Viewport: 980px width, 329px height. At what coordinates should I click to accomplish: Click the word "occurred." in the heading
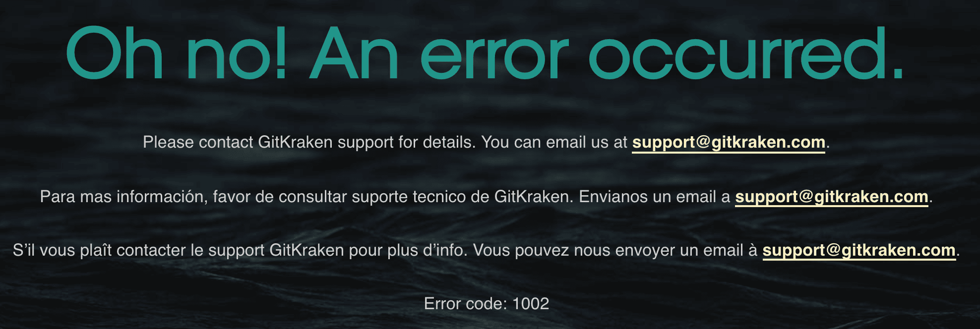(x=746, y=54)
